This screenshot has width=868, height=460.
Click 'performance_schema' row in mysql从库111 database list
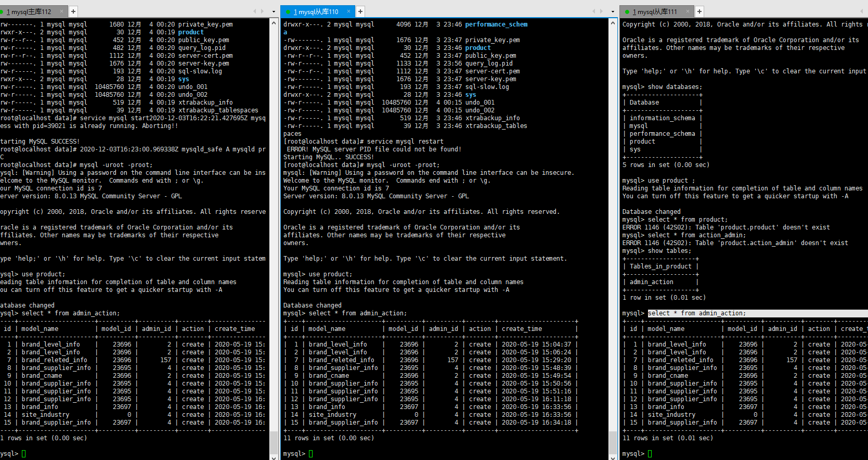[662, 134]
